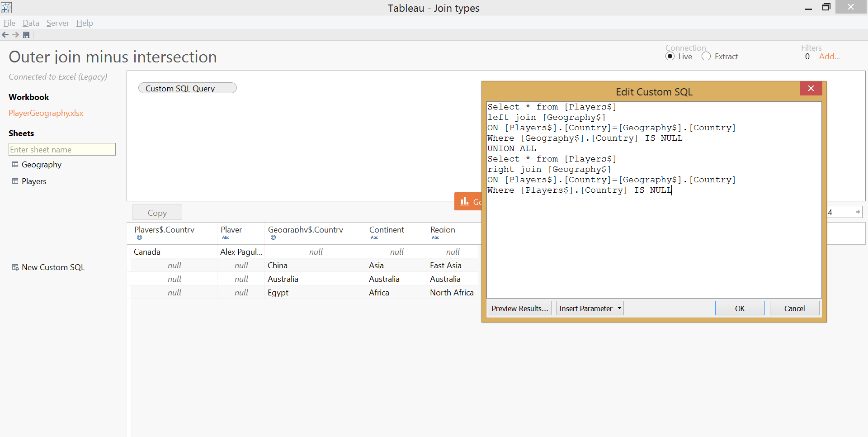The width and height of the screenshot is (868, 437).
Task: Click the Enter sheet name field
Action: [62, 149]
